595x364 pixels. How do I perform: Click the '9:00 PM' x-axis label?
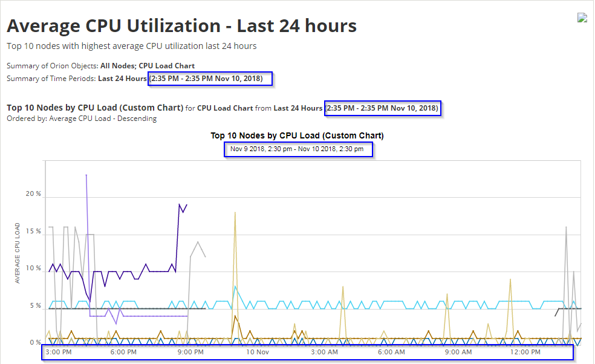(x=190, y=352)
